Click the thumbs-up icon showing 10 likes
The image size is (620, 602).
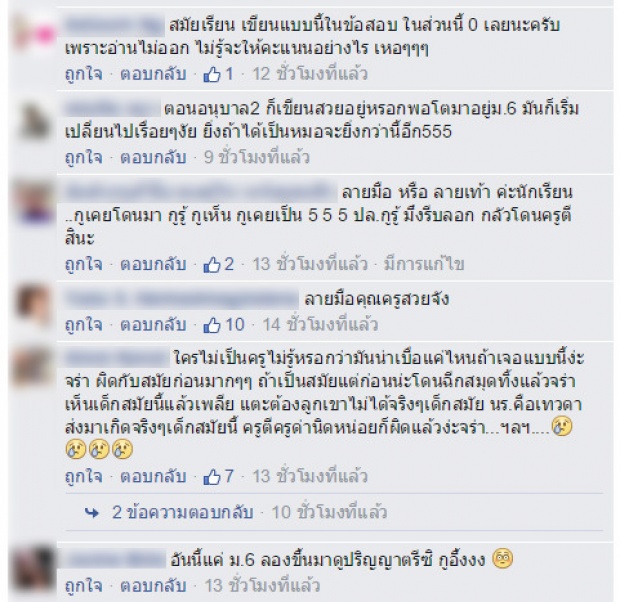(x=212, y=325)
